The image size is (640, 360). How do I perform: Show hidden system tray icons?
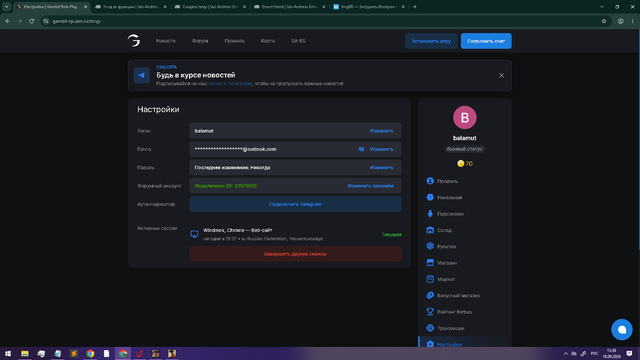tap(565, 353)
